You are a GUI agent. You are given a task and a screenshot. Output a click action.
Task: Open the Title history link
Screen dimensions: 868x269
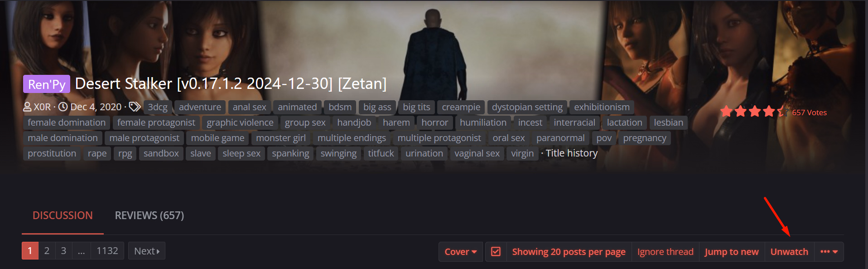pos(572,153)
